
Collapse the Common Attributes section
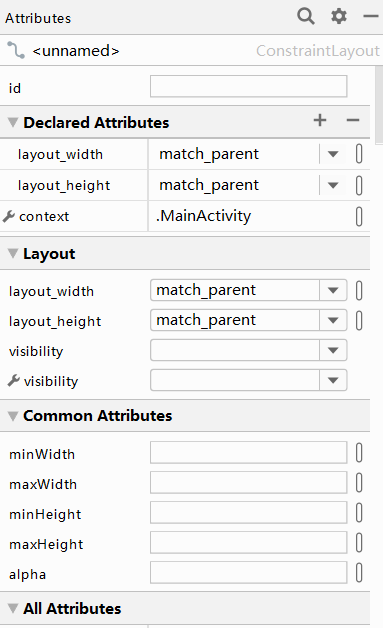(13, 416)
